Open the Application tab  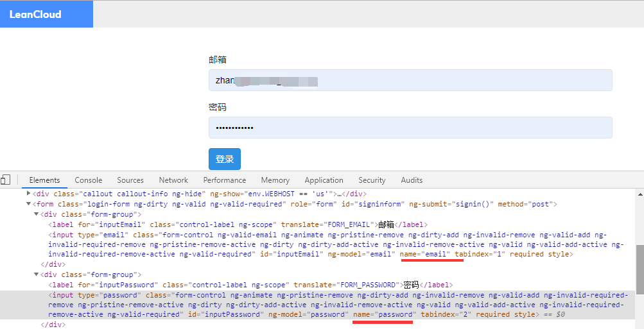pyautogui.click(x=324, y=180)
